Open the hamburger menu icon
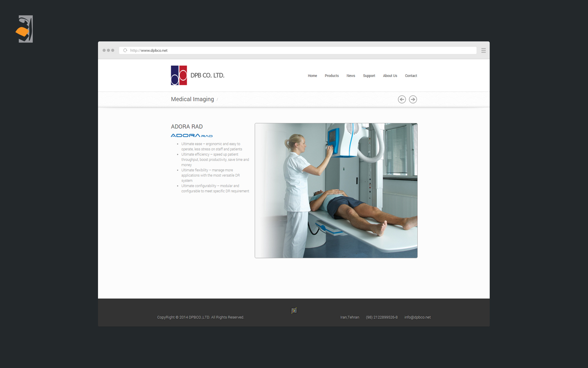 pos(484,50)
